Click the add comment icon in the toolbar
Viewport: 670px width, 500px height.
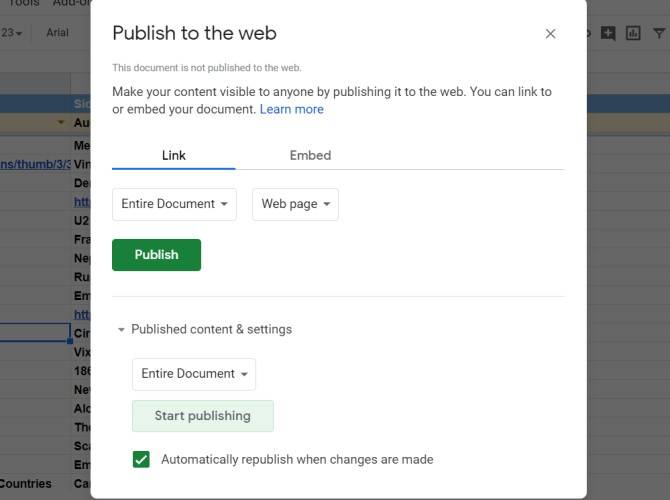(x=608, y=33)
